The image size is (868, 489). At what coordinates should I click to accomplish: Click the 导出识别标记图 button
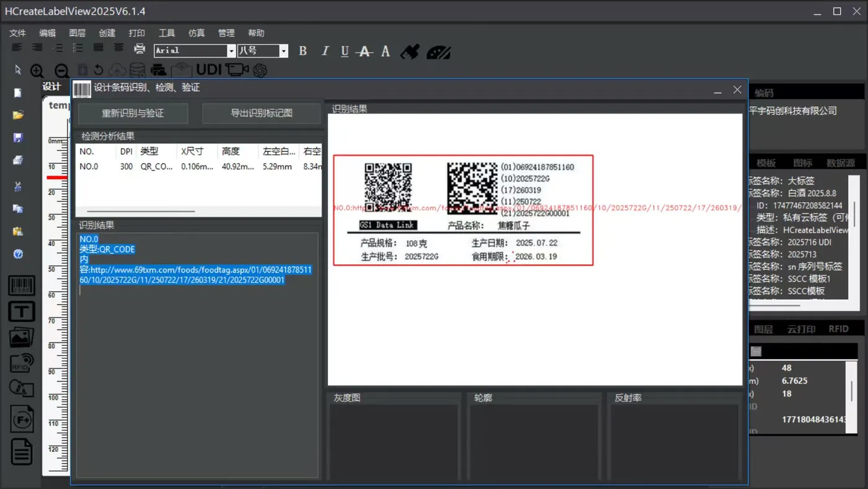click(x=262, y=113)
